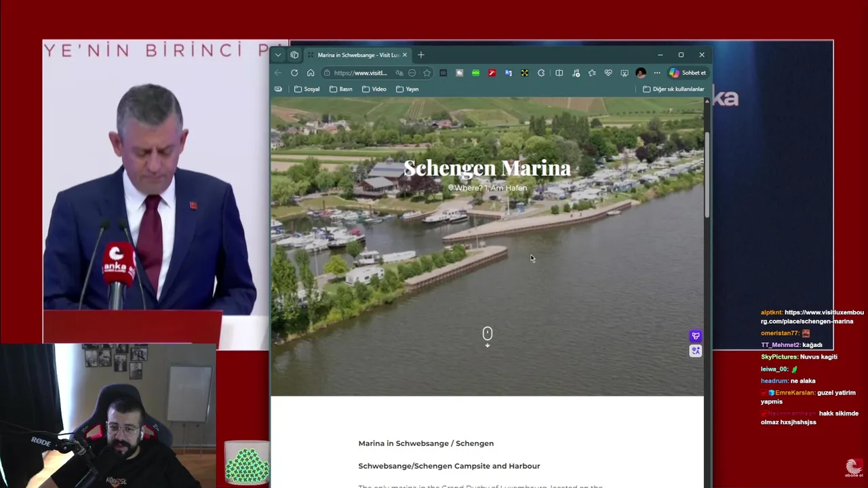Click username alptknt in chat

(x=772, y=312)
